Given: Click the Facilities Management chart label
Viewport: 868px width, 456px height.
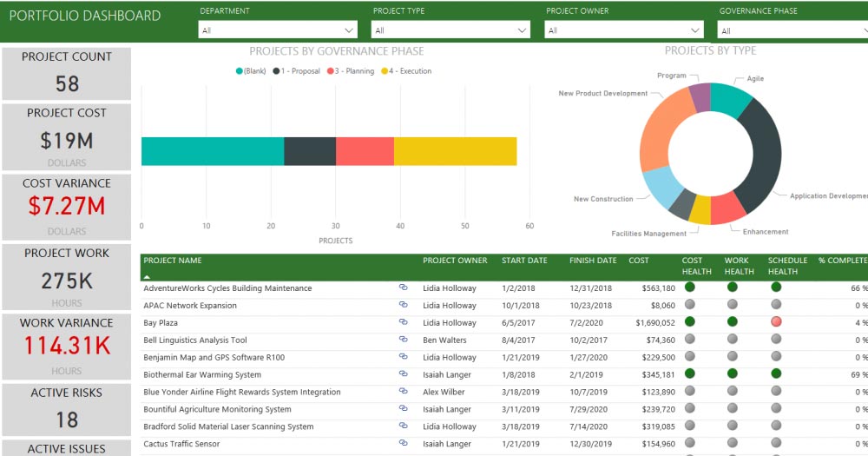Looking at the screenshot, I should click(x=648, y=234).
